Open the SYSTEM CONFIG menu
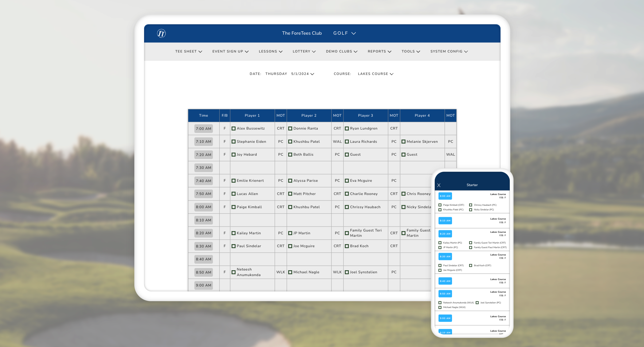Screen dimensions: 644x347 [449, 52]
